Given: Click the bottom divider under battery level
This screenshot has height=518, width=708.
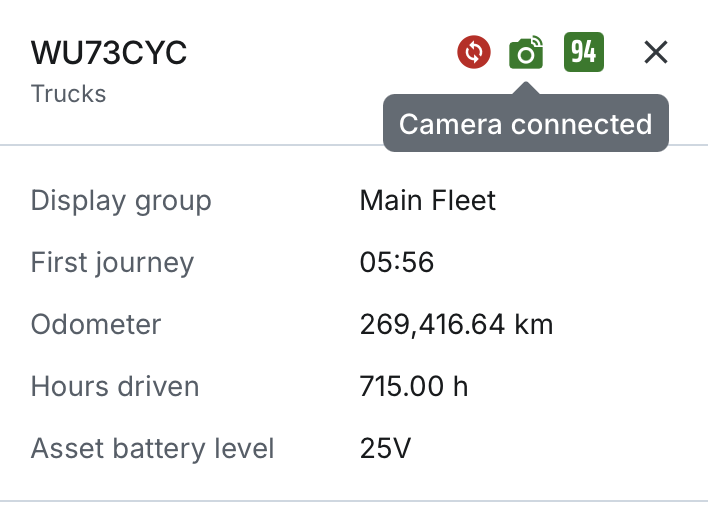Looking at the screenshot, I should (354, 500).
